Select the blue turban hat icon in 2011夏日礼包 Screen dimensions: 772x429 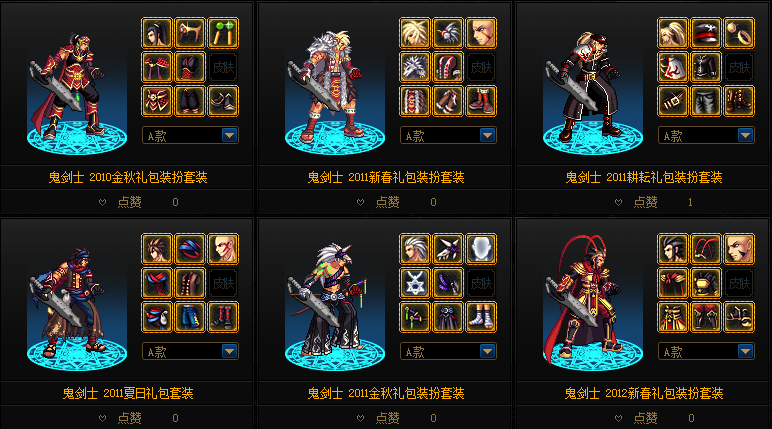click(x=190, y=249)
